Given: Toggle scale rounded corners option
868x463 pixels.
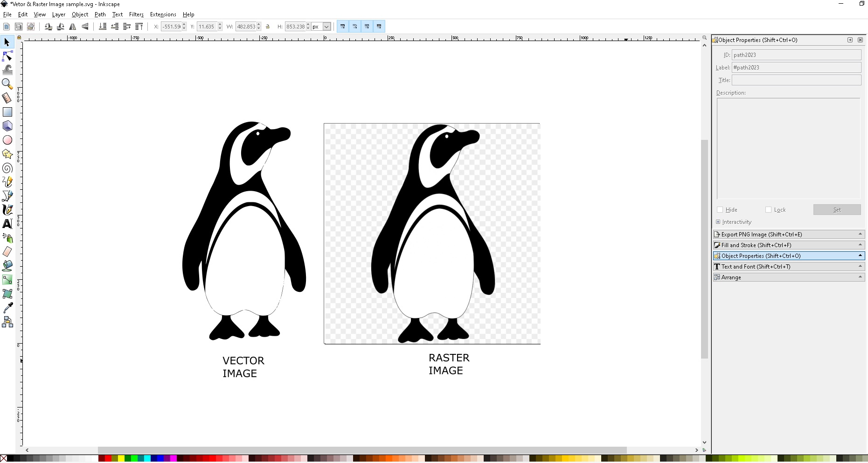Looking at the screenshot, I should 354,27.
